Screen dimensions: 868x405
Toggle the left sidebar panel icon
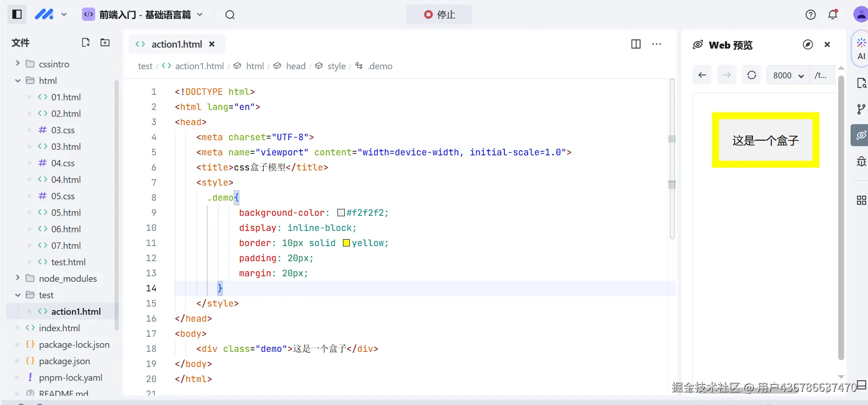point(17,14)
